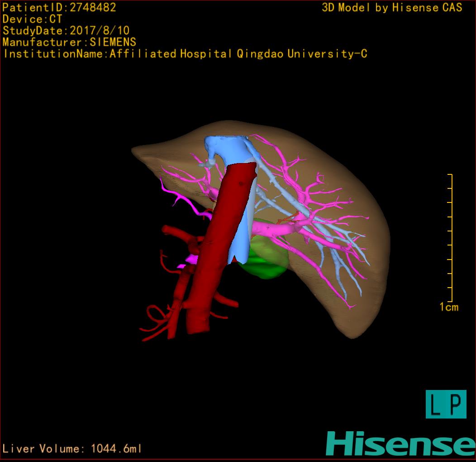The height and width of the screenshot is (462, 476).
Task: Click the Device:CT label
Action: click(32, 19)
